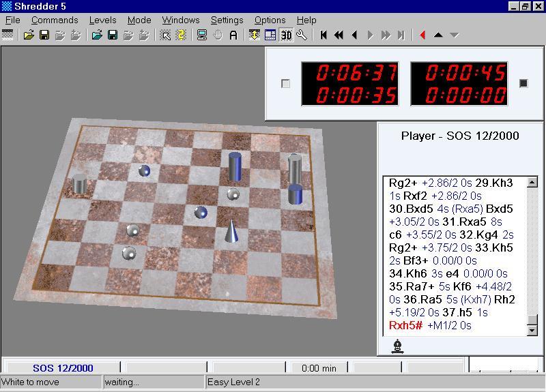The width and height of the screenshot is (546, 392).
Task: Click the black square right of clocks
Action: [x=523, y=83]
